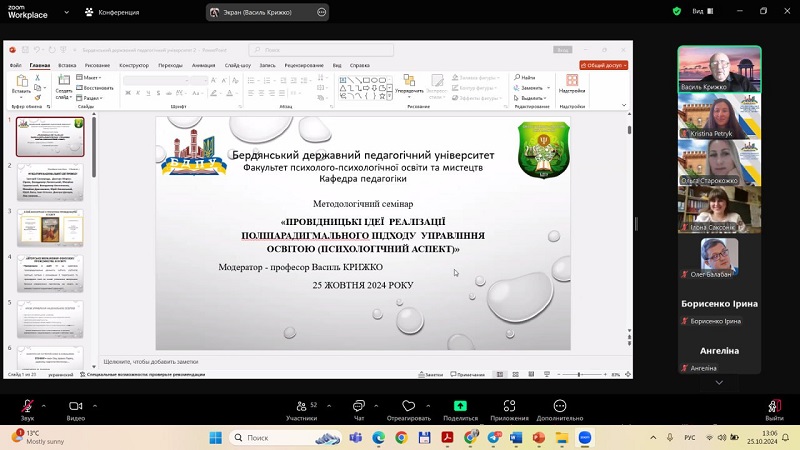The height and width of the screenshot is (450, 800).
Task: Open the Выделить select dropdown
Action: click(530, 98)
